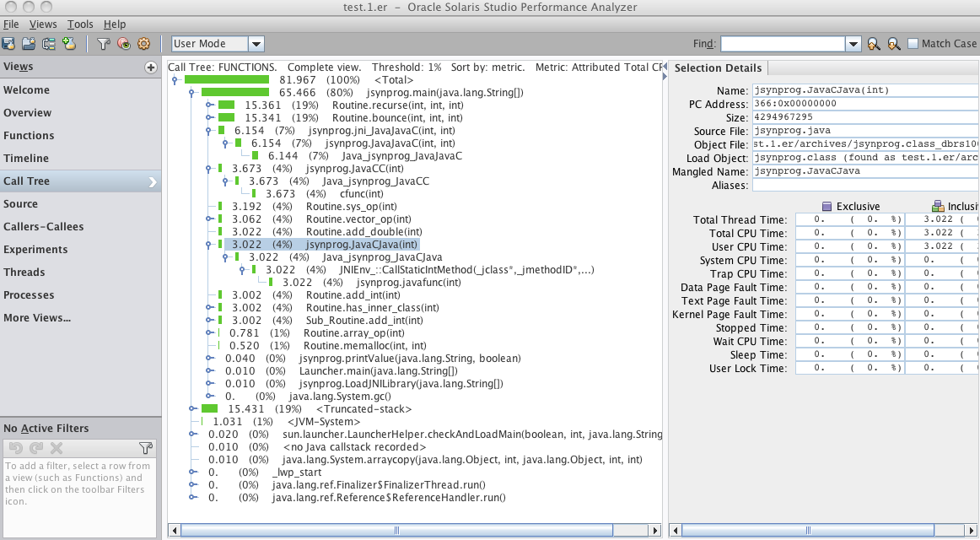The height and width of the screenshot is (540, 980).
Task: Click the call tree scrollbar right arrow
Action: 655,530
